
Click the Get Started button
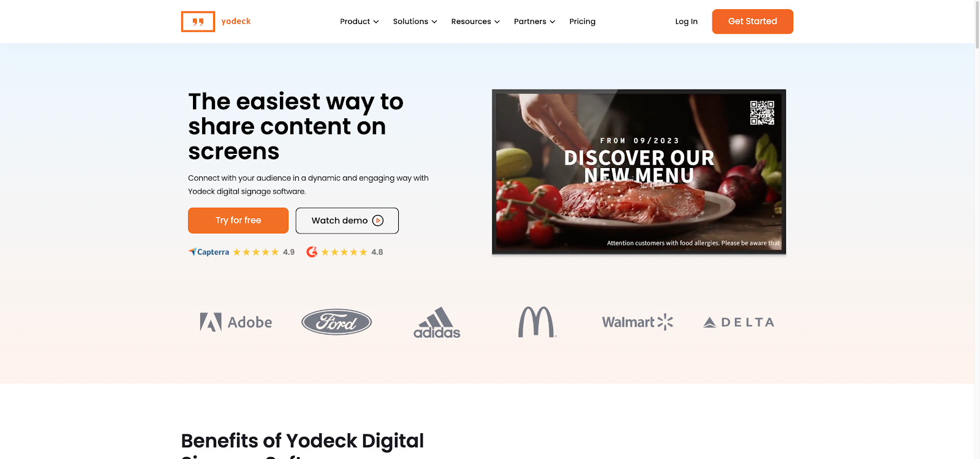753,21
